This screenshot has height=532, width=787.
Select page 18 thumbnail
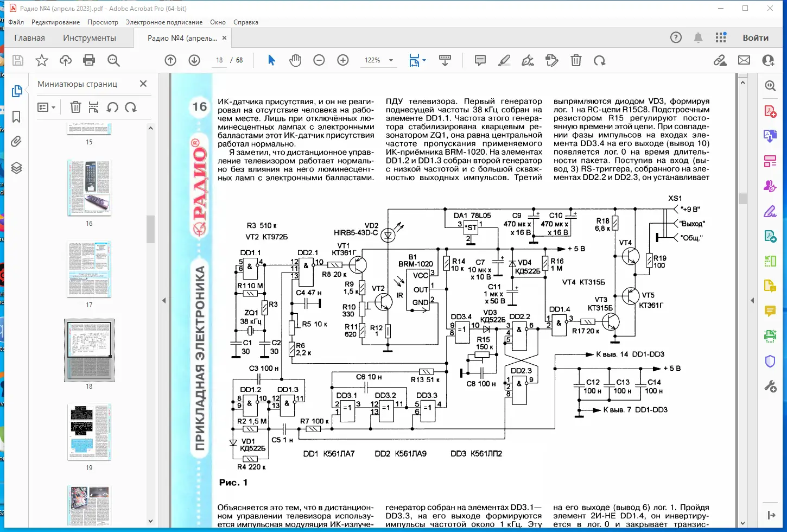(x=89, y=350)
